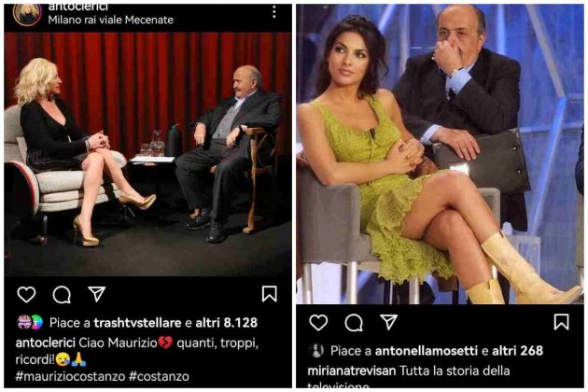Open the #costanzo hashtag
Viewport: 588px width, 392px height.
click(x=159, y=376)
